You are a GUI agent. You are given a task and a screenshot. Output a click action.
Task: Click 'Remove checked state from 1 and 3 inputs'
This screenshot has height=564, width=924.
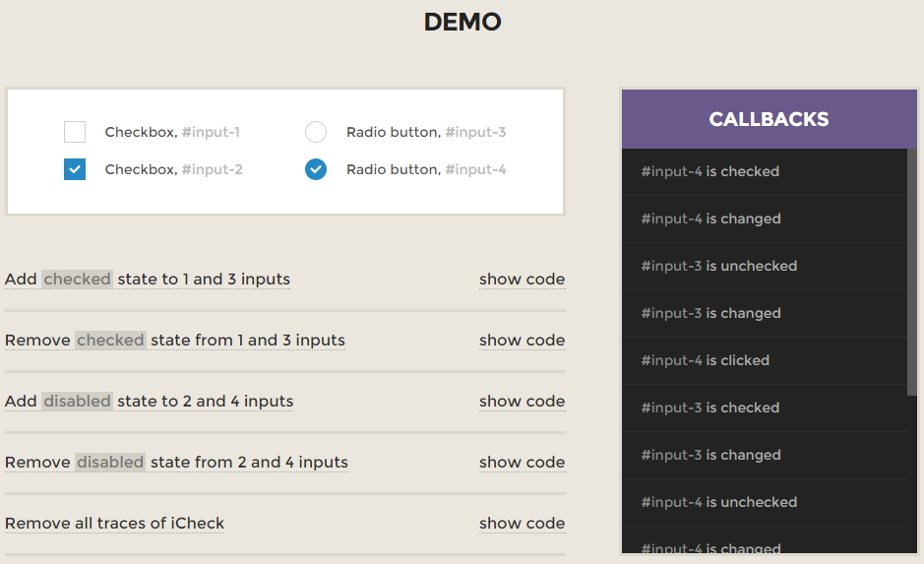(175, 341)
